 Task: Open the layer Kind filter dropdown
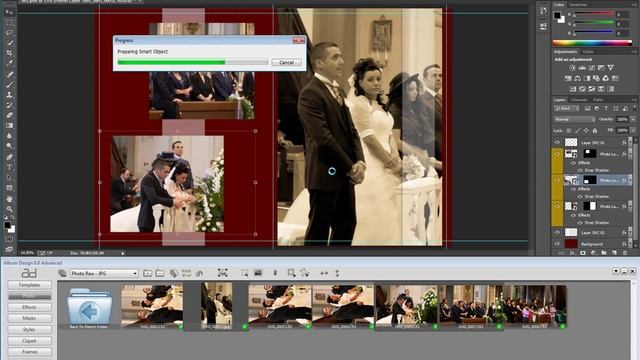click(x=567, y=109)
